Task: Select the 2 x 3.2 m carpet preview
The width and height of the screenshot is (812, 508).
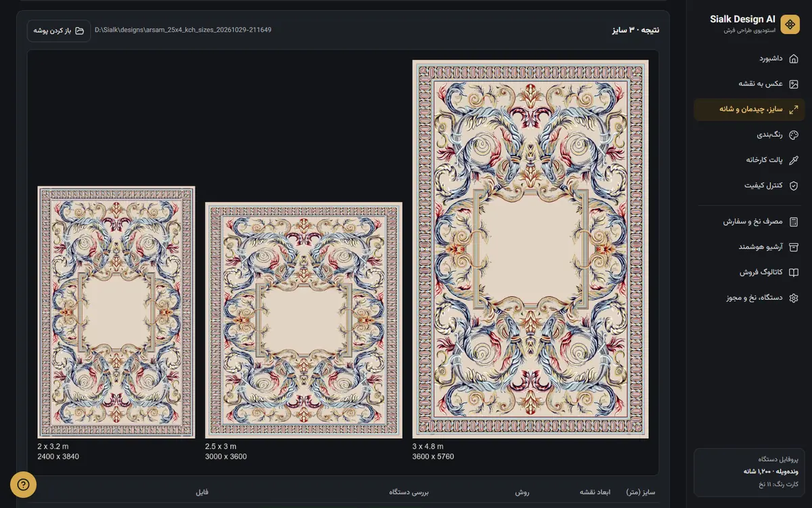Action: [x=116, y=312]
